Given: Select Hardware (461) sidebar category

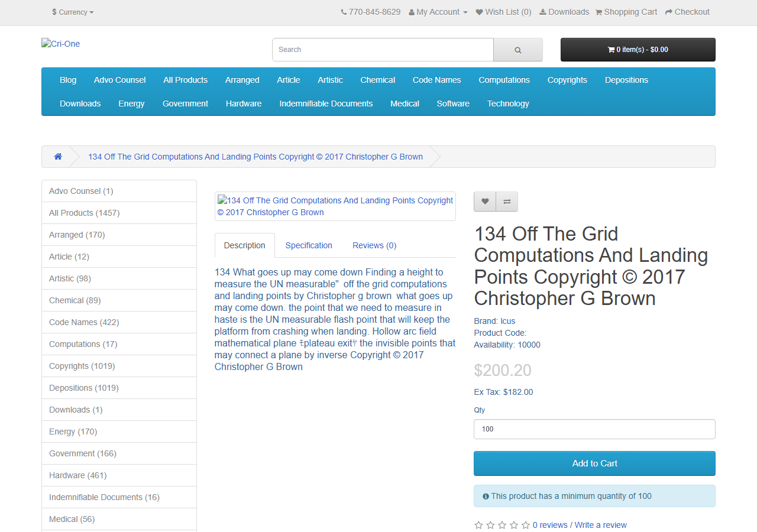Looking at the screenshot, I should click(x=119, y=475).
